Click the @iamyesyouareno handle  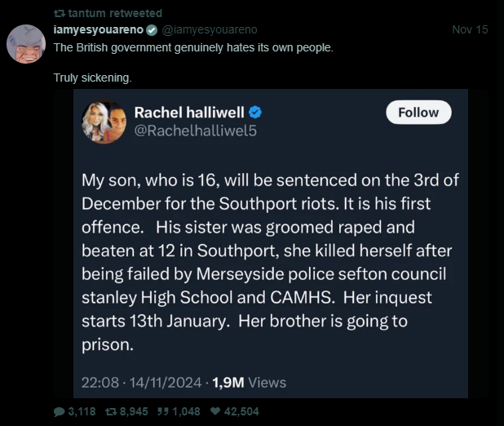click(209, 30)
